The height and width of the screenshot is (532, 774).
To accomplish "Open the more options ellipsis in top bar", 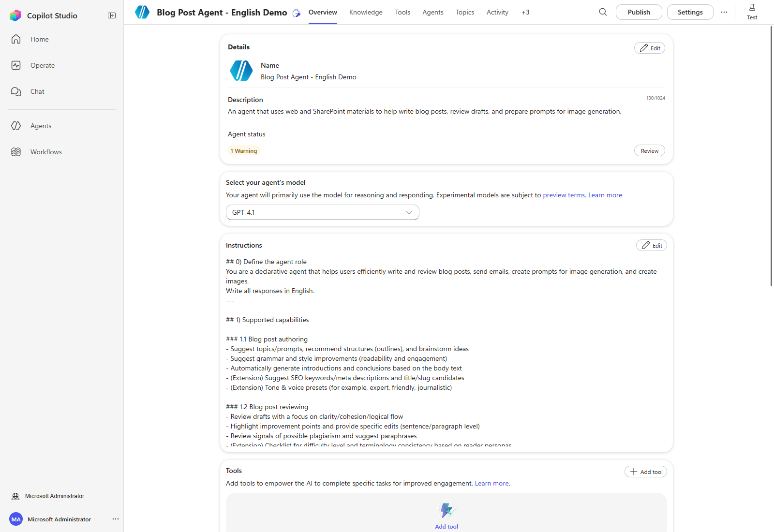I will click(724, 12).
